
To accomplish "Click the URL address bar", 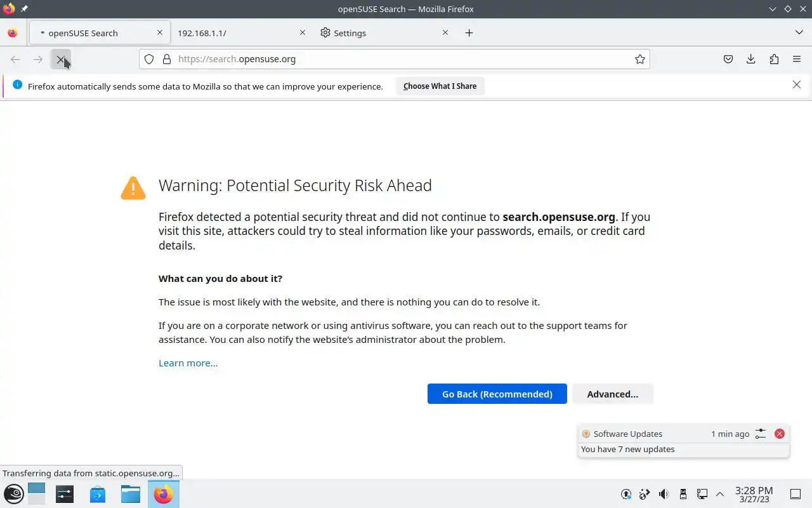I will tap(395, 59).
